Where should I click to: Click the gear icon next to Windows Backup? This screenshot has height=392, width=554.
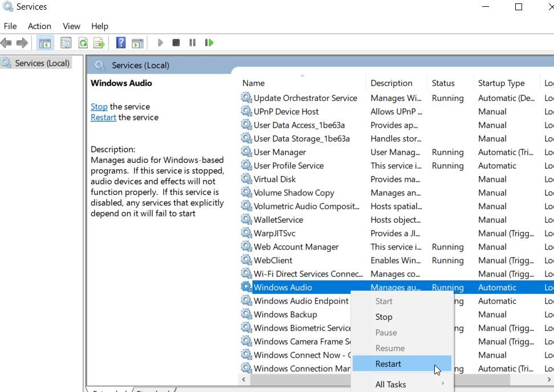tap(246, 314)
